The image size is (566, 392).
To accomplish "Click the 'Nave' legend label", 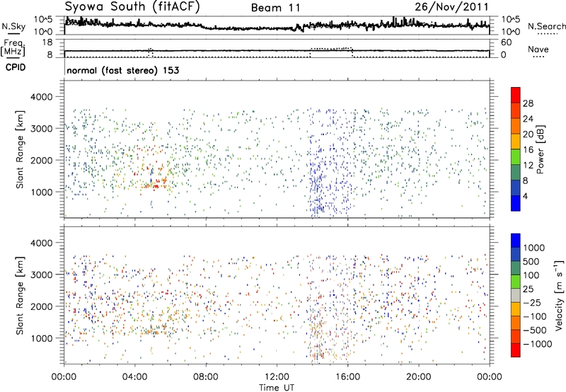I will click(x=538, y=49).
